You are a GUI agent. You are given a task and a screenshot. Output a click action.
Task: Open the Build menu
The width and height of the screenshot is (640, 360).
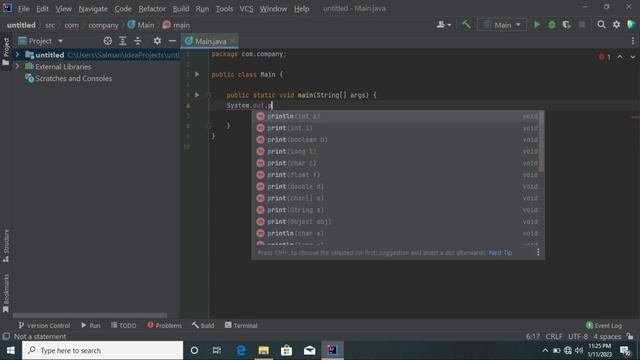pos(181,9)
